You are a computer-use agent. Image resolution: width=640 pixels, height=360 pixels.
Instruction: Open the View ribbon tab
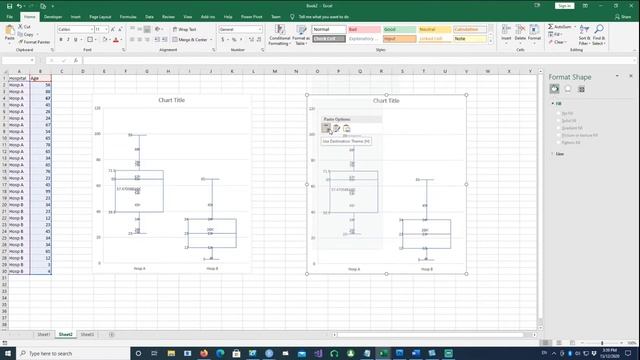point(188,17)
